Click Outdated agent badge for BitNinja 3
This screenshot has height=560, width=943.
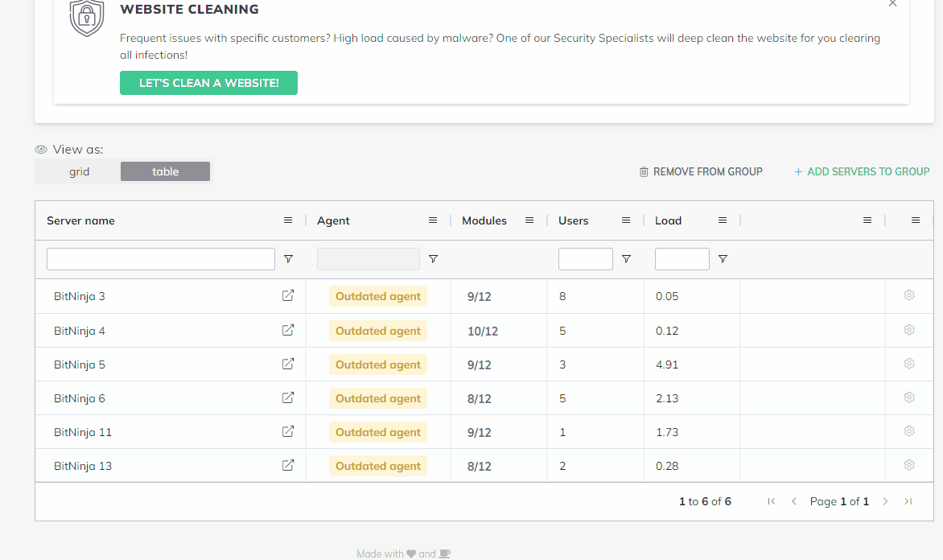point(377,296)
